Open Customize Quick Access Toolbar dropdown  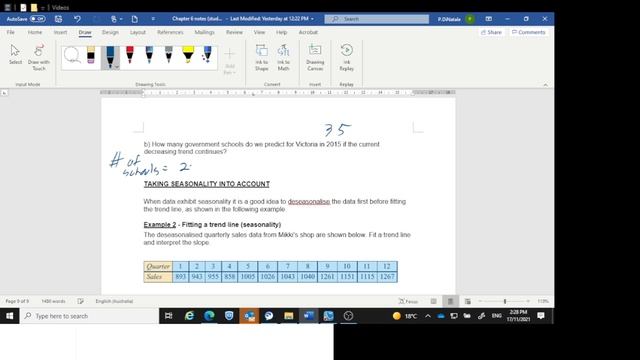click(x=153, y=19)
